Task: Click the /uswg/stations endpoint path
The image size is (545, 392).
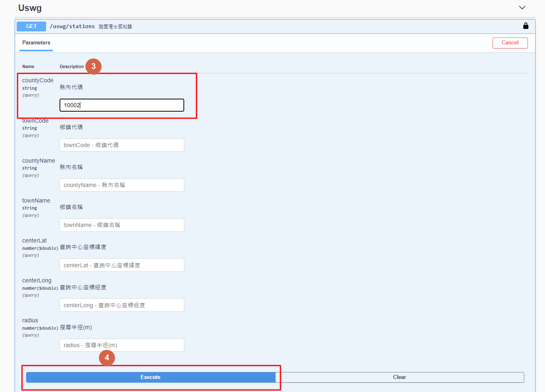Action: coord(72,26)
